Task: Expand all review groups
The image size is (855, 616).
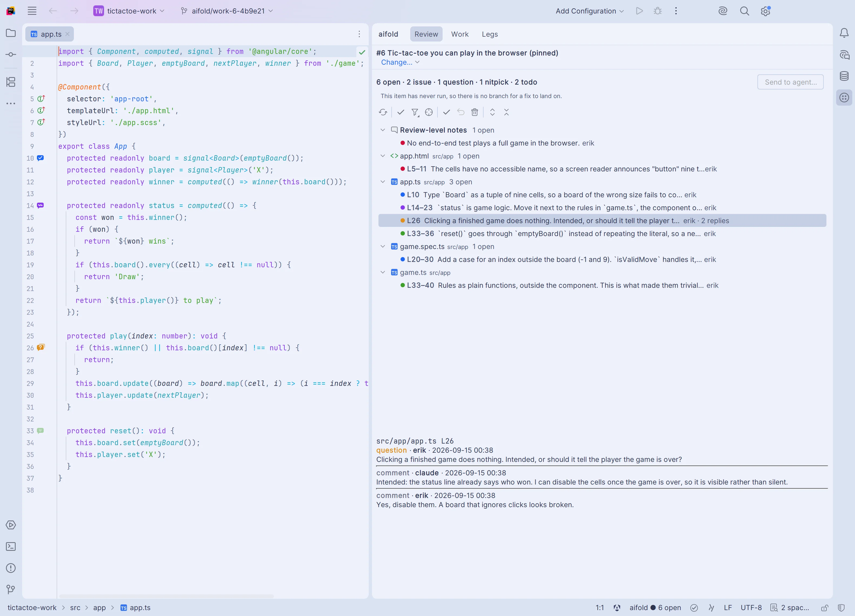Action: pos(492,112)
